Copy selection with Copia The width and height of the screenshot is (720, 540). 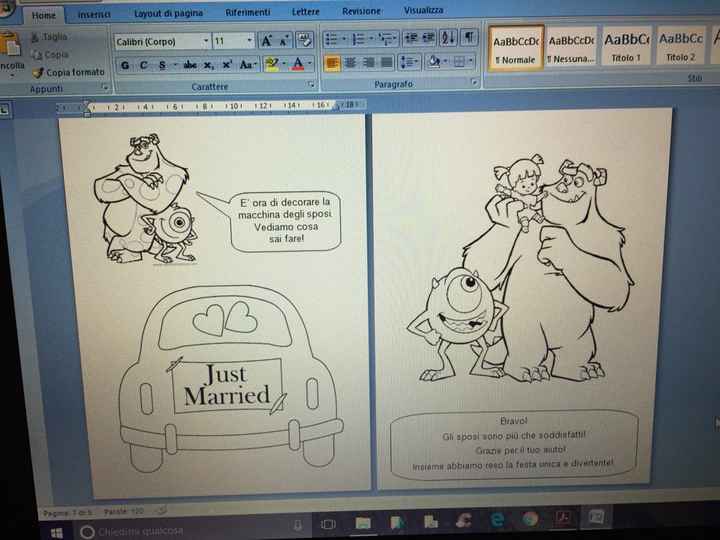click(x=50, y=55)
